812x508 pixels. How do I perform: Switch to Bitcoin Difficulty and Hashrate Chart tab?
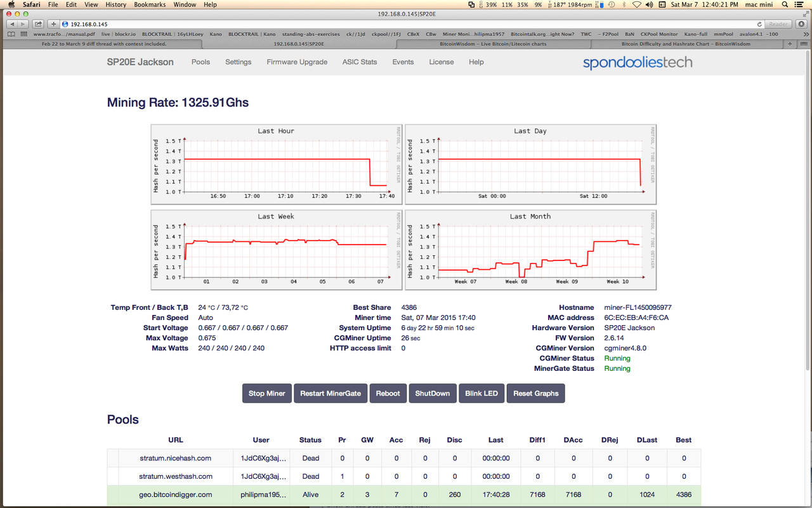click(686, 44)
